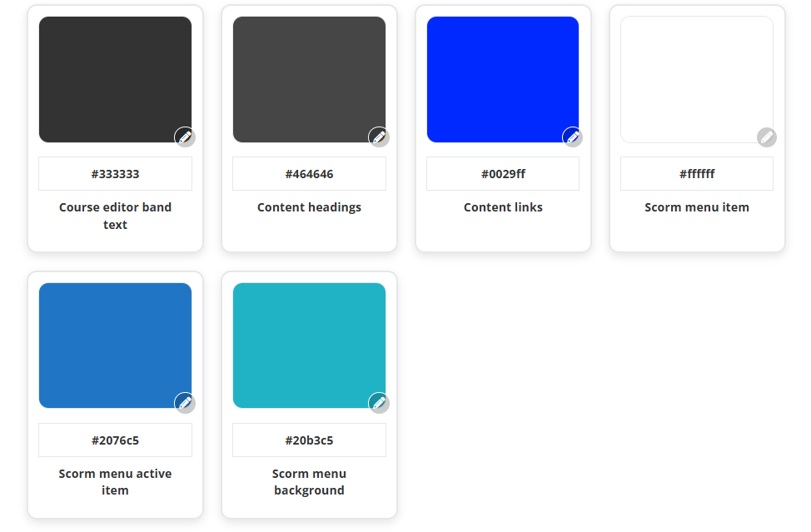Click the #2076c5 hex code field
This screenshot has height=532, width=811.
(116, 440)
